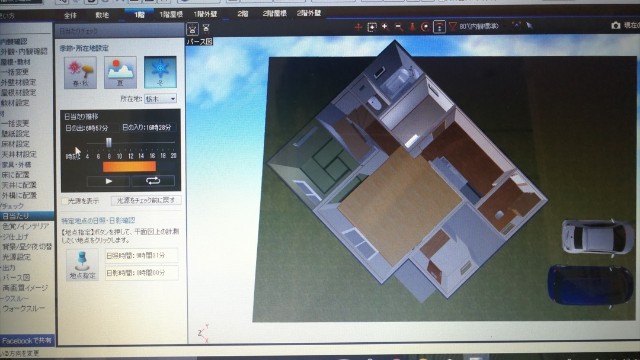Image resolution: width=640 pixels, height=360 pixels.
Task: Click the red walk figure icon
Action: pos(412,27)
